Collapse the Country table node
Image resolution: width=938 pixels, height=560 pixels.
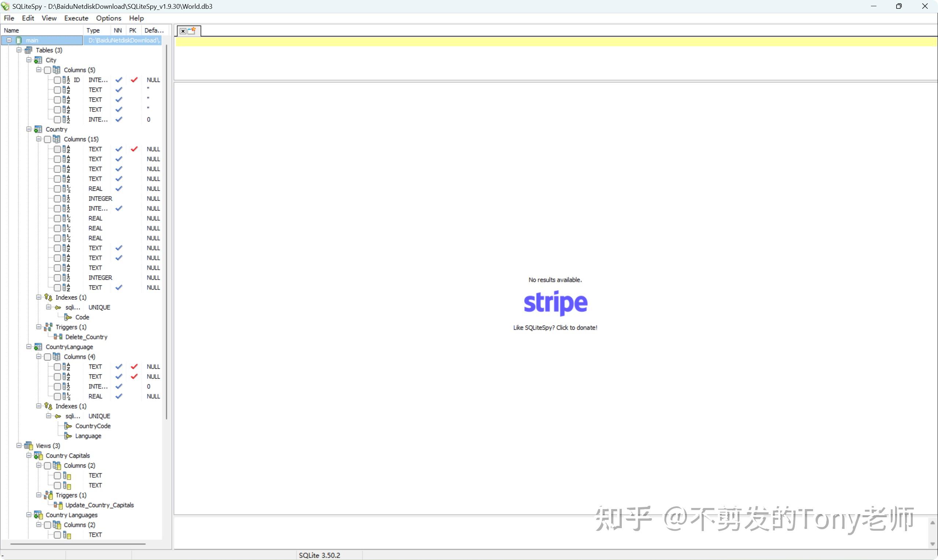29,129
